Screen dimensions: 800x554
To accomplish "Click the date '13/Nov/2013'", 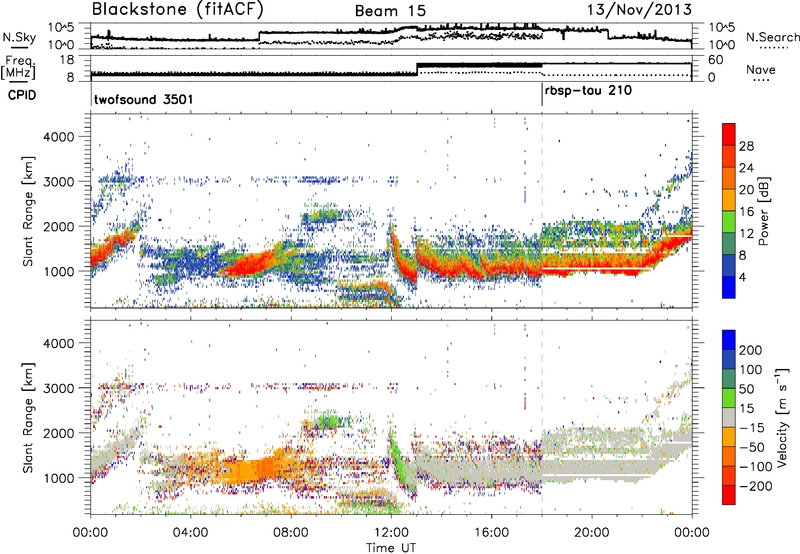I will (x=640, y=9).
